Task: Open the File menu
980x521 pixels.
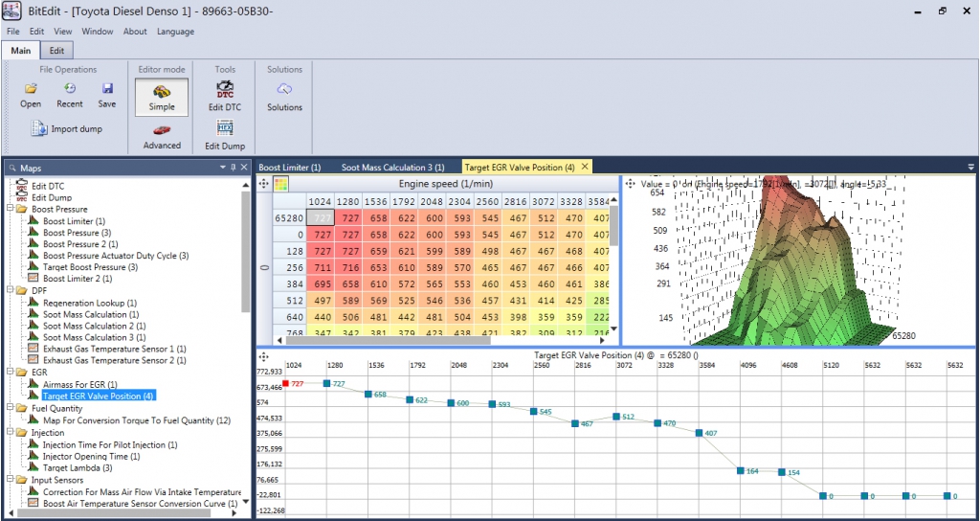Action: (13, 32)
